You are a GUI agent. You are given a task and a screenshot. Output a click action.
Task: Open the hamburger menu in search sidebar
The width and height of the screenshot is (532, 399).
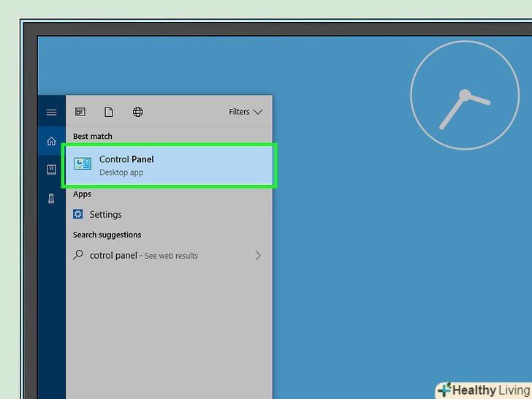pos(52,112)
